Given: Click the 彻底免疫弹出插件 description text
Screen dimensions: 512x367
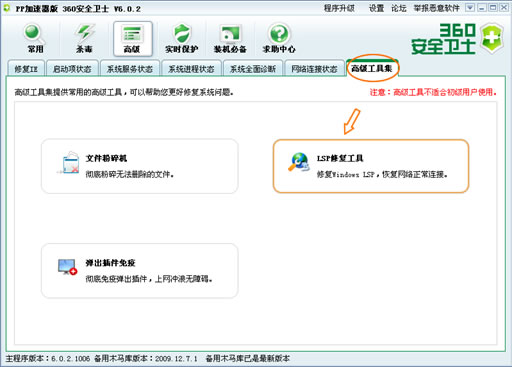Looking at the screenshot, I should point(149,279).
